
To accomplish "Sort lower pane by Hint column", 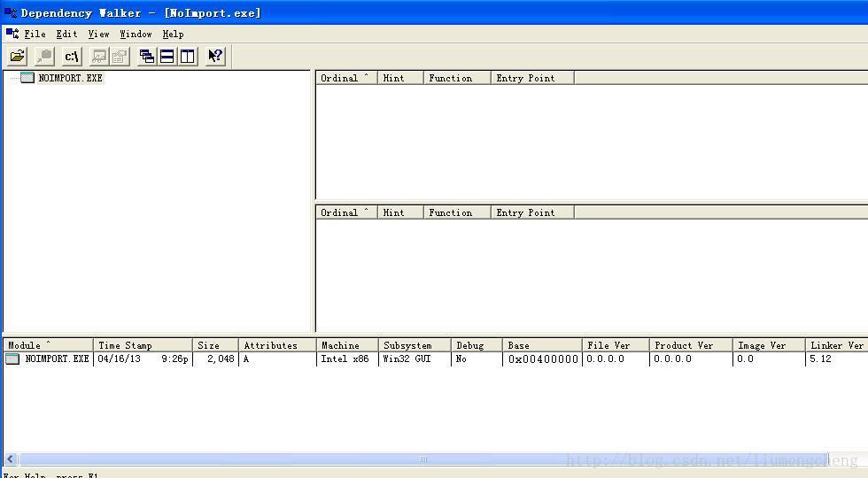I will (x=400, y=212).
